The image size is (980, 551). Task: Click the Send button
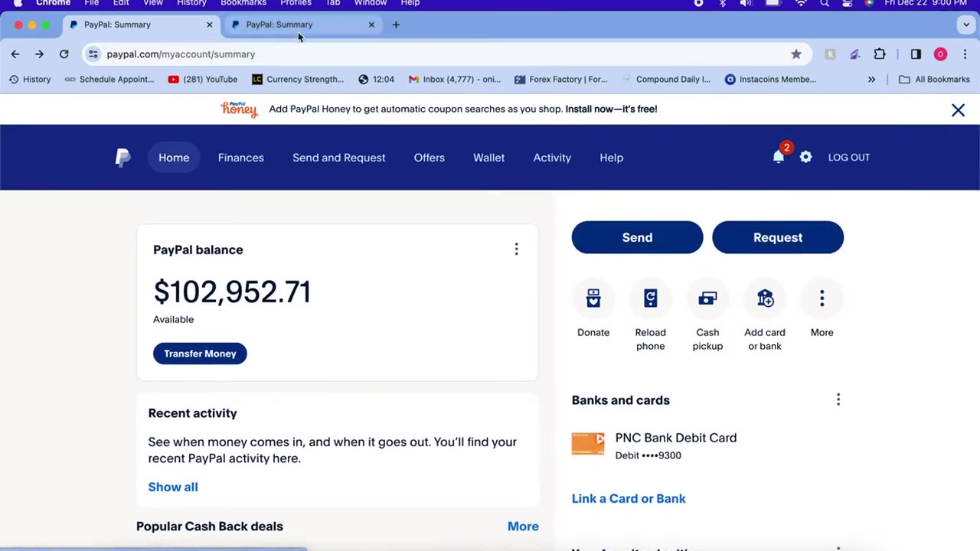[637, 237]
